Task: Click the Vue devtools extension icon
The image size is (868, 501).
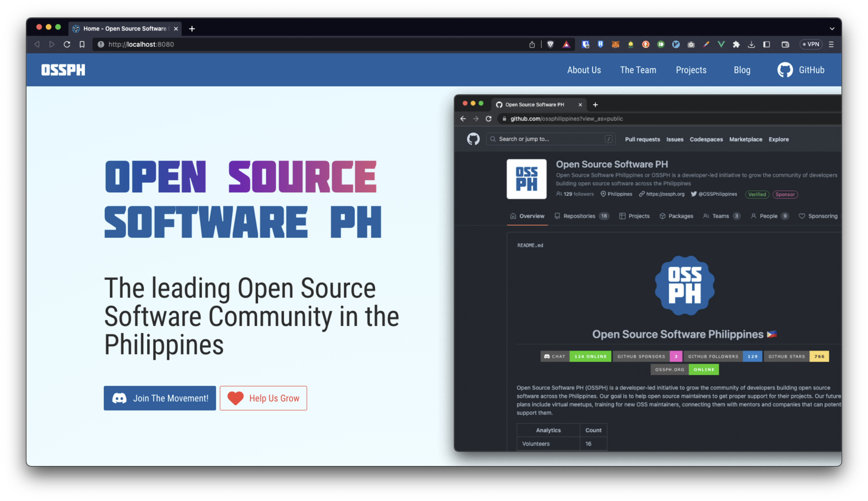Action: [721, 44]
